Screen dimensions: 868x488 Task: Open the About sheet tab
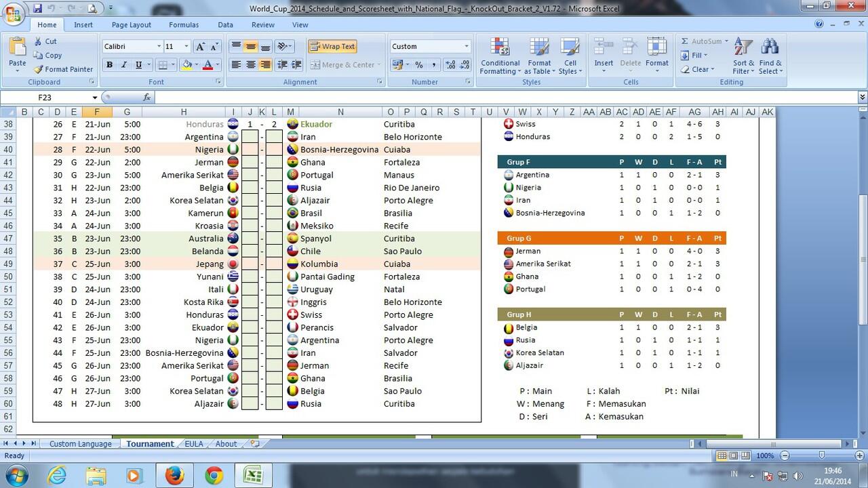pos(226,444)
